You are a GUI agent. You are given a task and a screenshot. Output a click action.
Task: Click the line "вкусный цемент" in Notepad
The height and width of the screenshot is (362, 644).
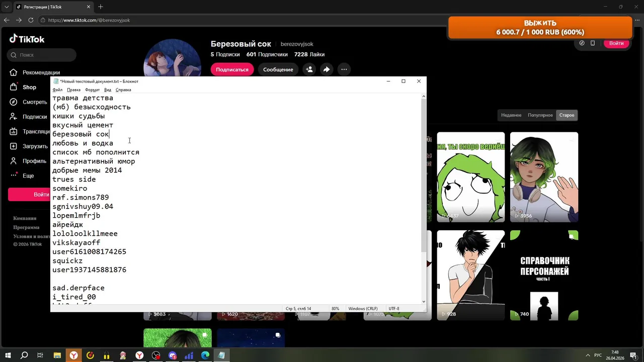coord(83,125)
